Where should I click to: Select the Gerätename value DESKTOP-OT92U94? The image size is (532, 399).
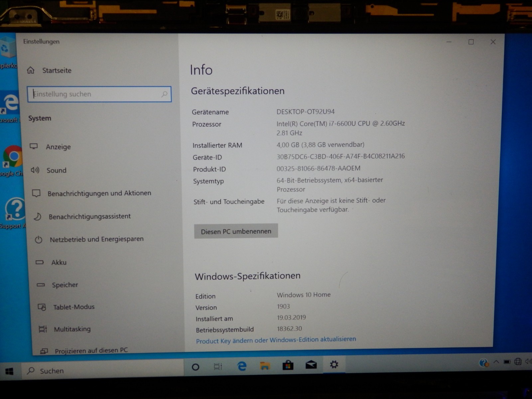pos(306,112)
